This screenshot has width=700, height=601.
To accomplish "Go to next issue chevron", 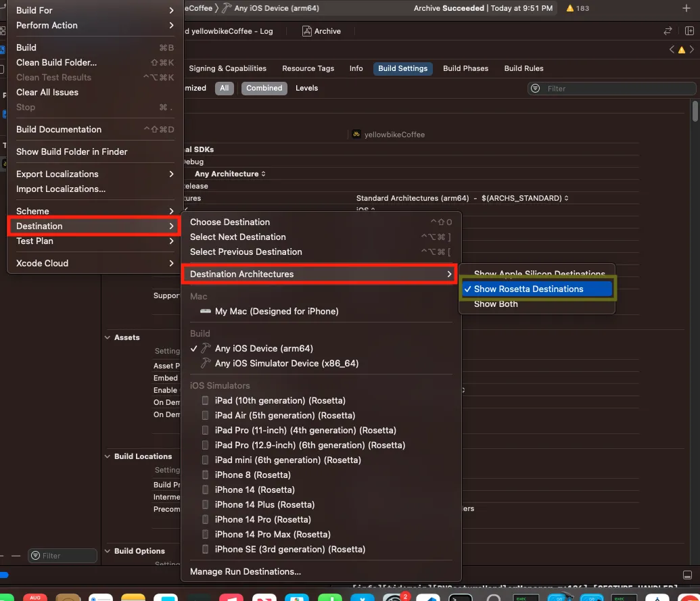I will coord(691,49).
